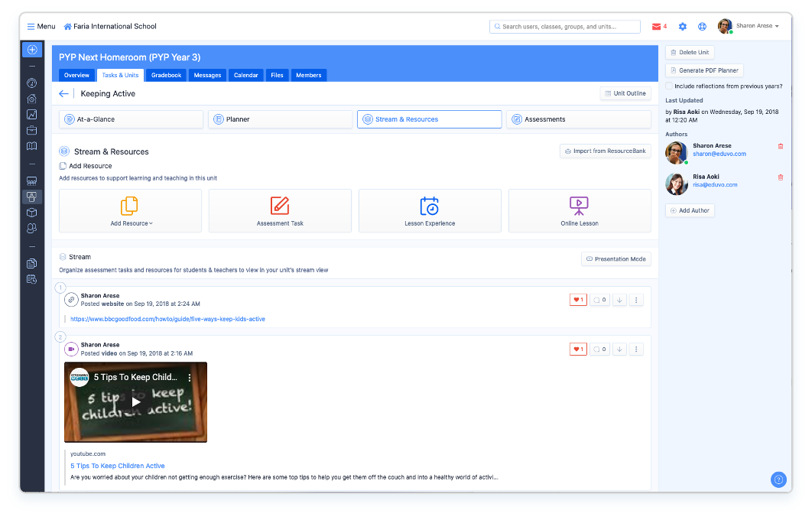The height and width of the screenshot is (517, 812).
Task: Switch to the Gradebook tab
Action: 166,75
